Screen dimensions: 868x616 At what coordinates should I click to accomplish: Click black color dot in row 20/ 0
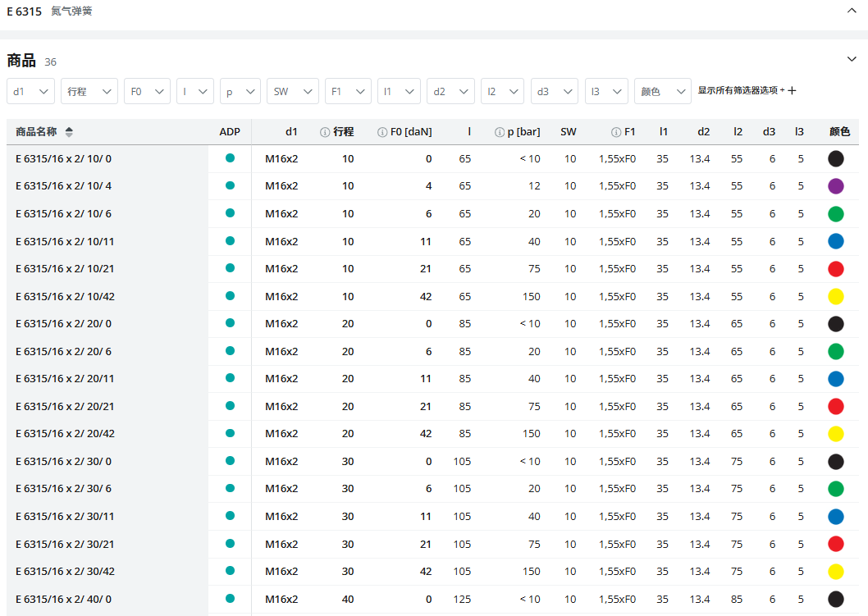coord(836,324)
